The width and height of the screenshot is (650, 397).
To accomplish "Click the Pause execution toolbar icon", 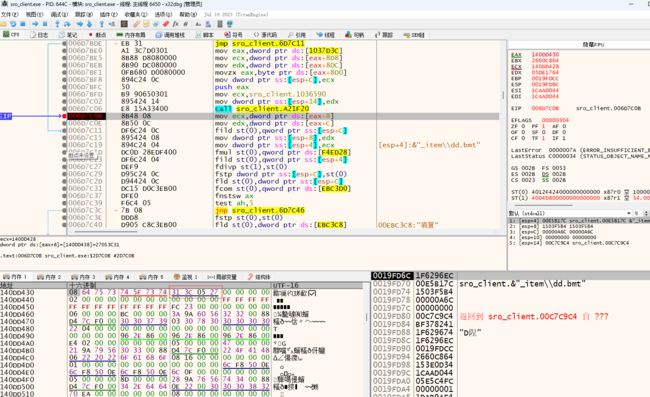I will pos(45,24).
